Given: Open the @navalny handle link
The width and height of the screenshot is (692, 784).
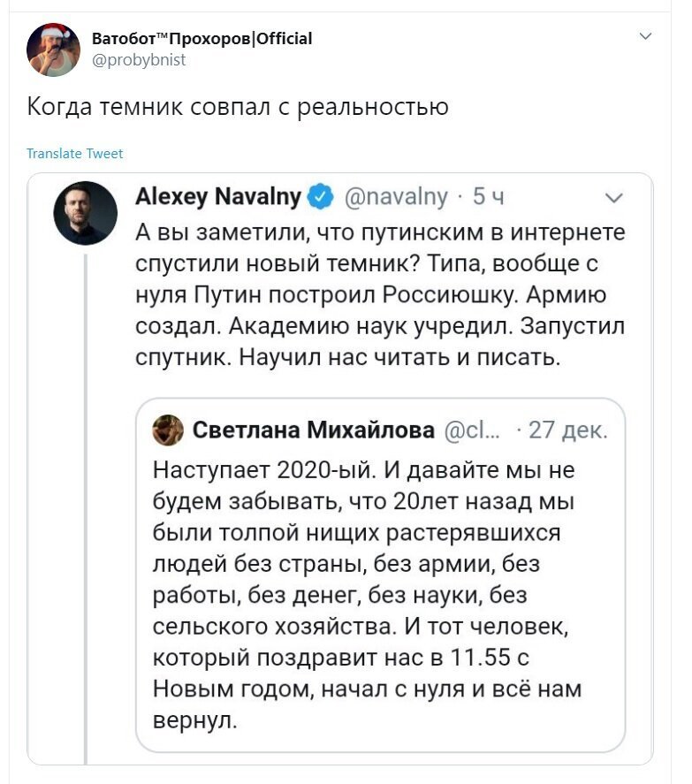Looking at the screenshot, I should (396, 196).
